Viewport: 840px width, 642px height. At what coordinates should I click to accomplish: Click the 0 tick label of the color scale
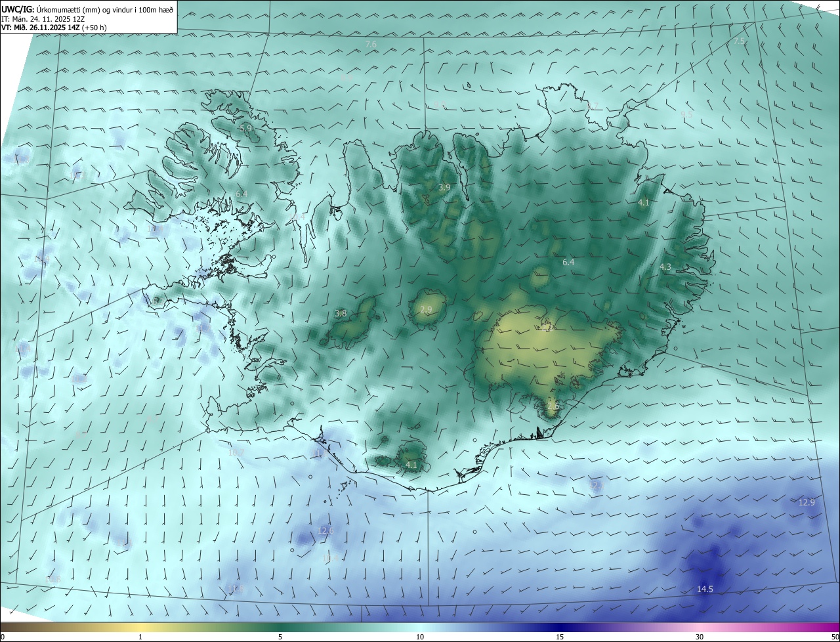click(3, 637)
